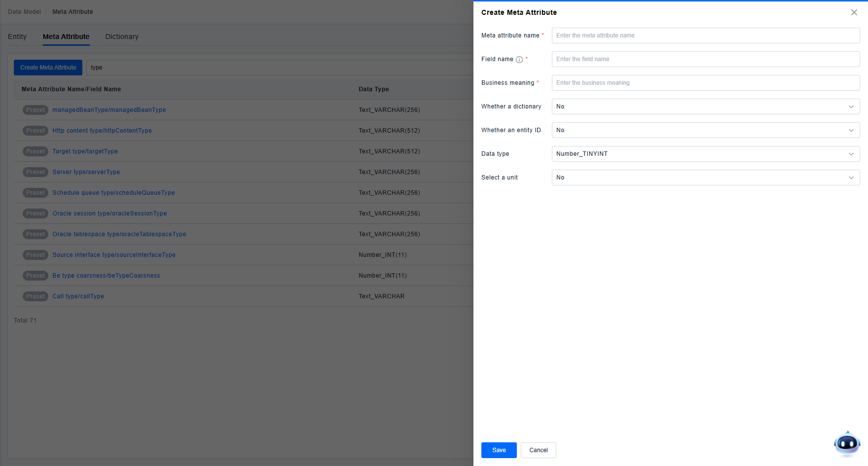Click the Create Meta Attribute button

(48, 68)
